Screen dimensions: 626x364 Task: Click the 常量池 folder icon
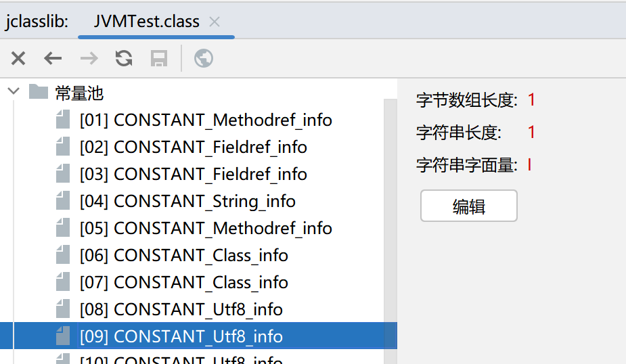(x=39, y=92)
